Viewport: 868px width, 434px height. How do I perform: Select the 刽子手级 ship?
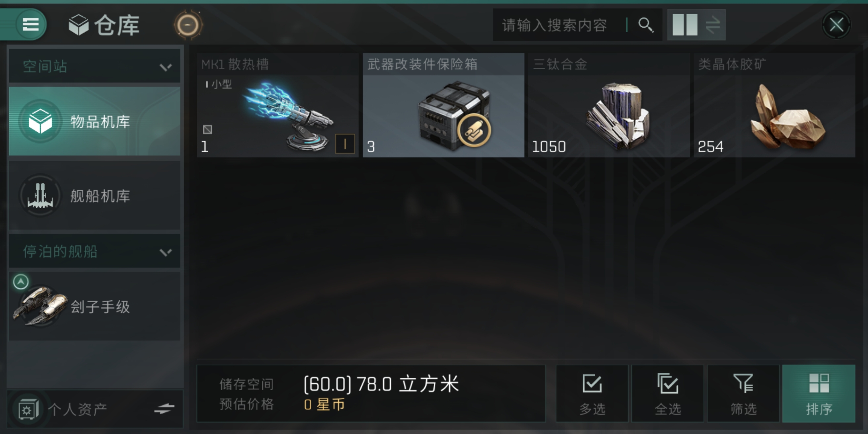94,306
